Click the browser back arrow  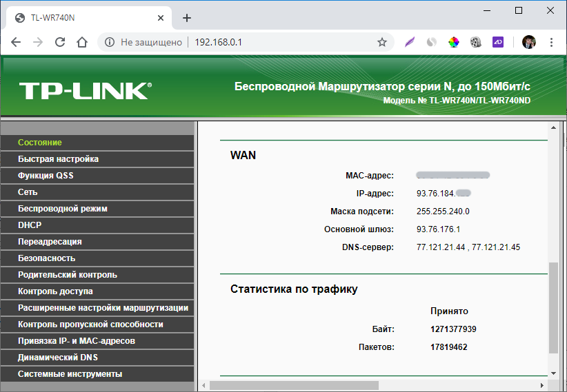[x=16, y=42]
